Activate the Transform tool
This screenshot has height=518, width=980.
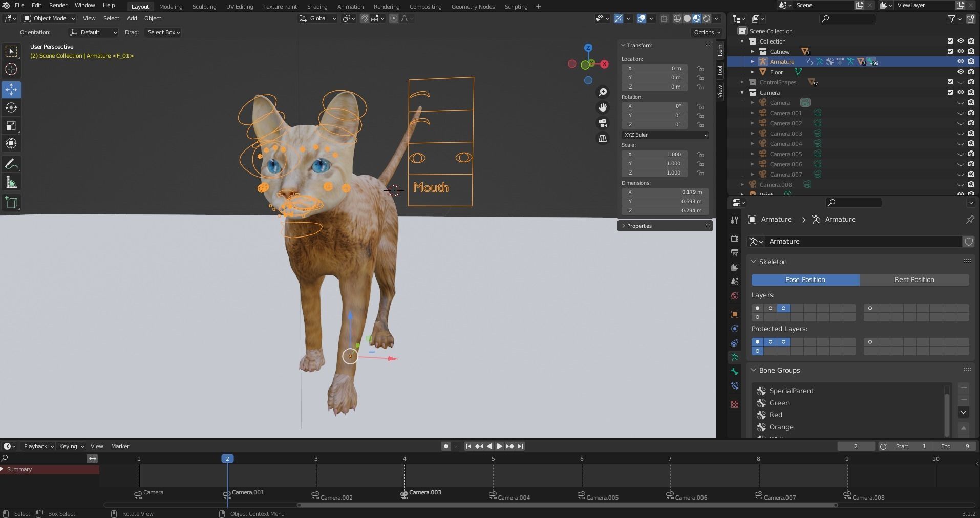click(x=11, y=143)
